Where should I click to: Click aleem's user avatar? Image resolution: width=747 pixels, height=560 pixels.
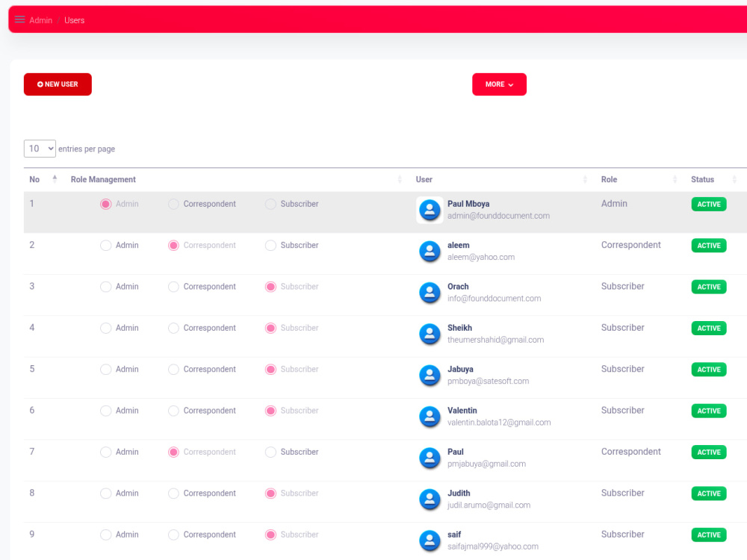pyautogui.click(x=430, y=251)
